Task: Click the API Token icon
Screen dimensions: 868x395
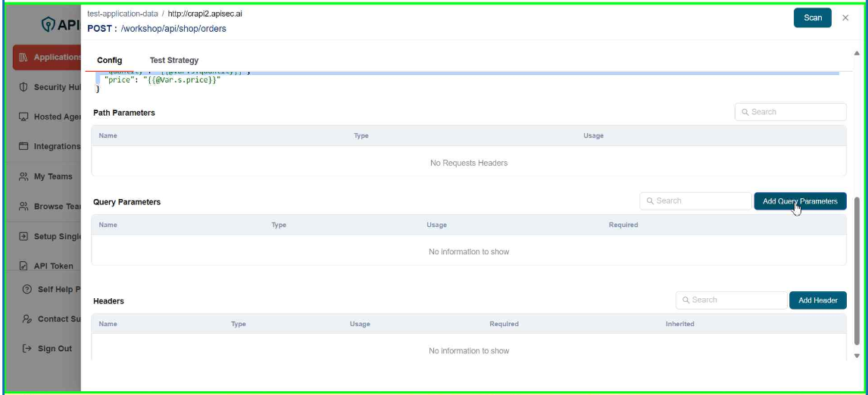Action: point(23,266)
